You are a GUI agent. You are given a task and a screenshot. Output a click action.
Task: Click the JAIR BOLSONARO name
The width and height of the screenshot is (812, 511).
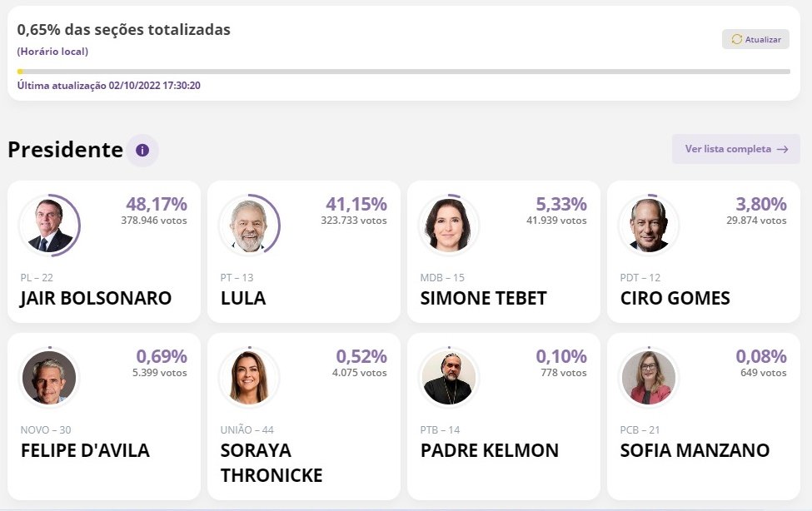coord(96,298)
